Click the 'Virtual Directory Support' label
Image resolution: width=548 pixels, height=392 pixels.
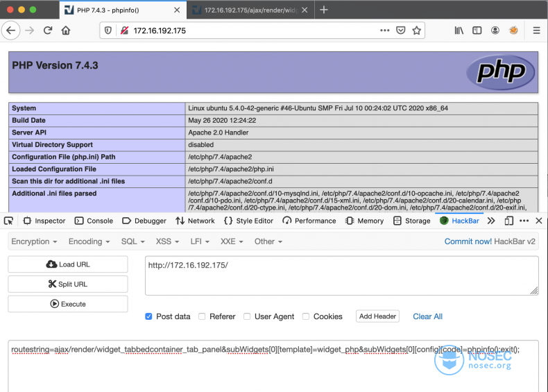click(x=52, y=145)
